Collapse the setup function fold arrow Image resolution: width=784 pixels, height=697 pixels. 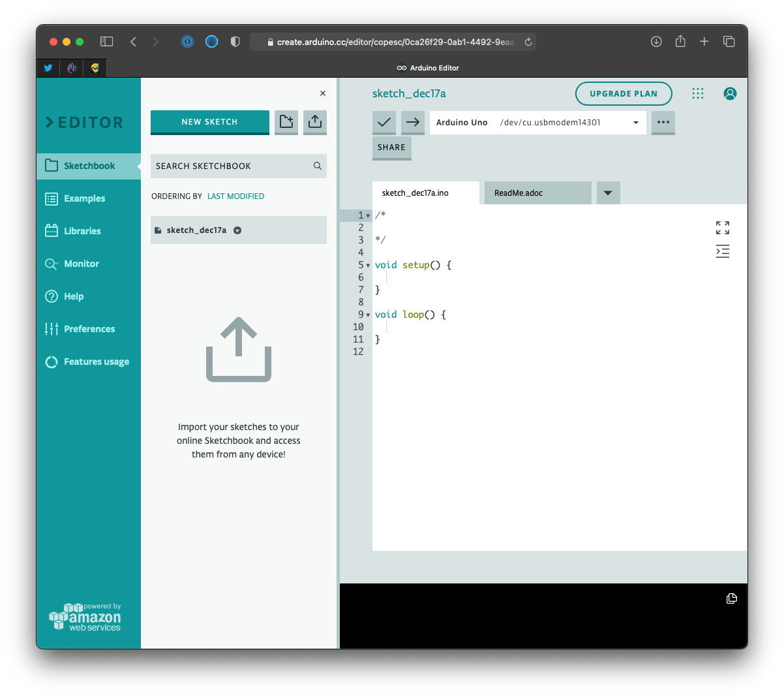[x=369, y=266]
